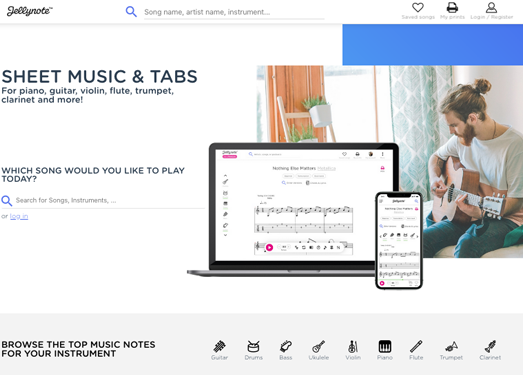
Task: Open My prints printer icon
Action: click(452, 7)
